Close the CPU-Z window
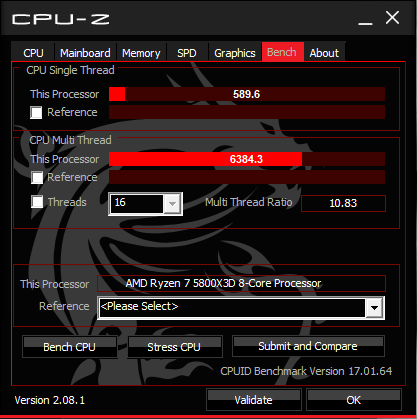 click(392, 18)
